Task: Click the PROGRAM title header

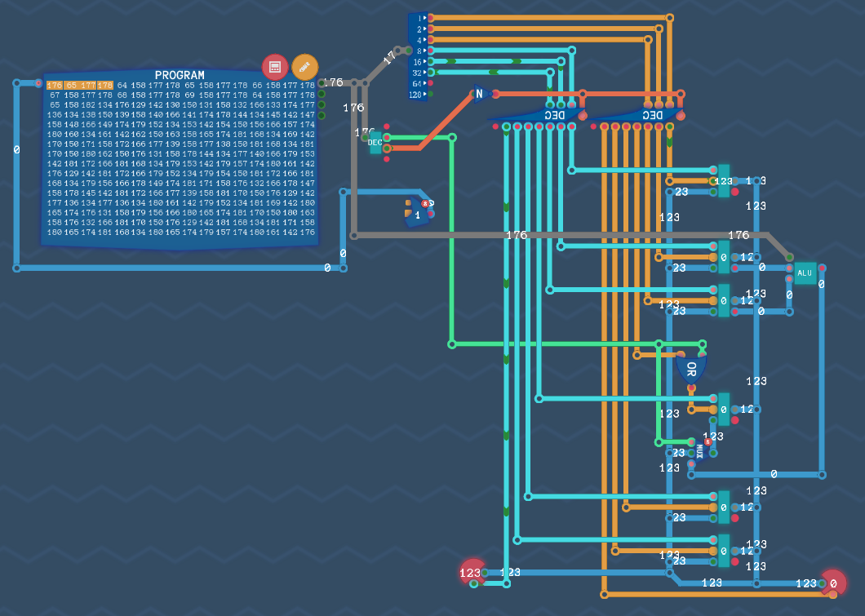Action: [x=180, y=75]
